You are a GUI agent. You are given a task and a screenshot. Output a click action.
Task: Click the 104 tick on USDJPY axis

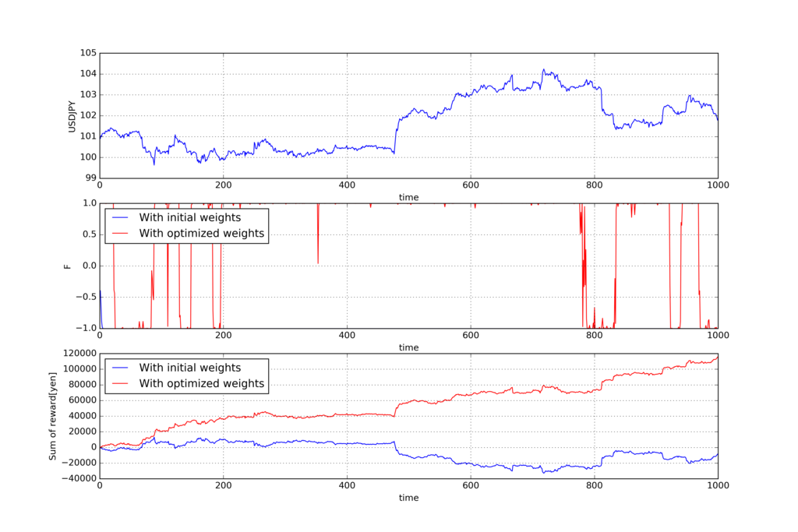88,74
